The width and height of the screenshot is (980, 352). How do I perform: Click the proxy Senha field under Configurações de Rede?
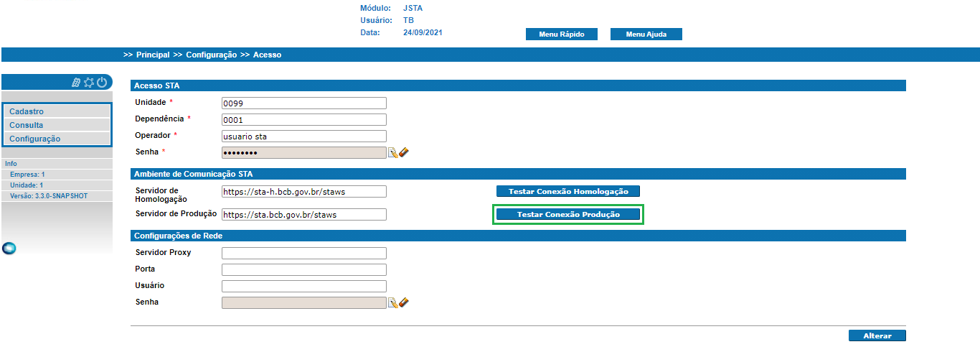304,302
